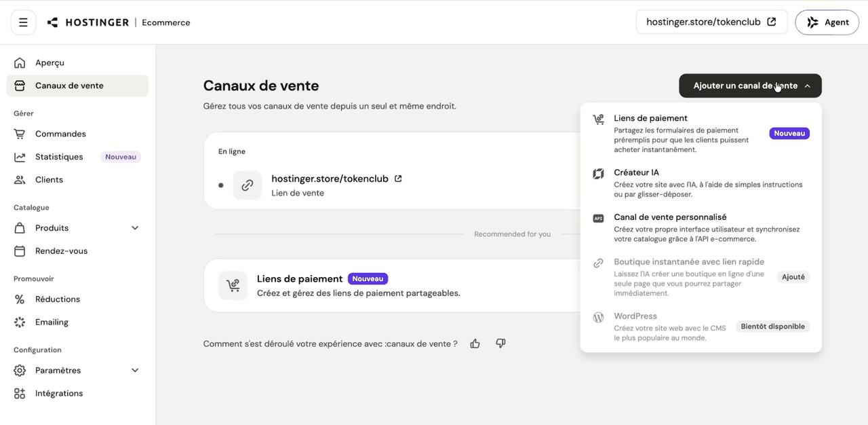This screenshot has height=425, width=868.
Task: Click the Réductions percent icon
Action: point(20,299)
